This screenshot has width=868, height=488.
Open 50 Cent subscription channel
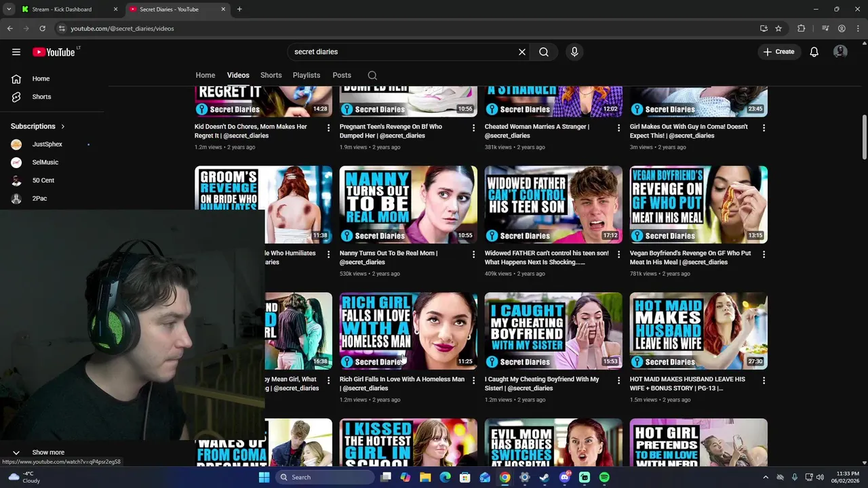click(x=43, y=181)
